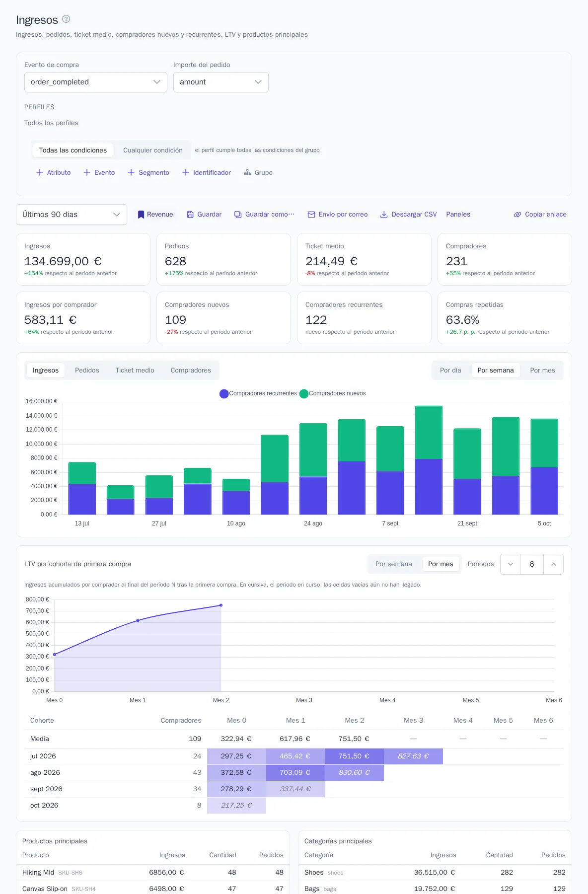Set LTV cohort view to Por mes
The height and width of the screenshot is (894, 588).
[x=441, y=564]
